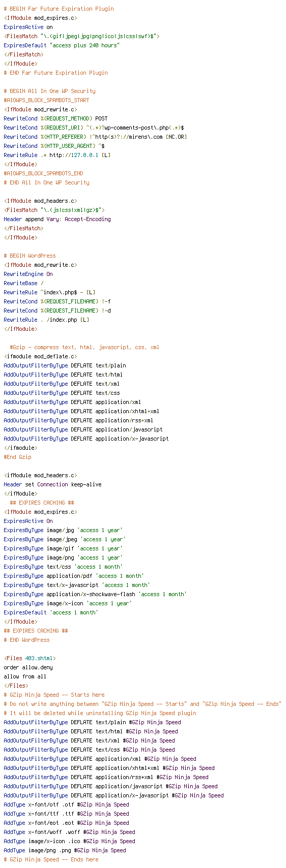Screen dimensions: 286x868
Task: Click the '# BEGIN WordPress' comment
Action: pyautogui.click(x=30, y=256)
